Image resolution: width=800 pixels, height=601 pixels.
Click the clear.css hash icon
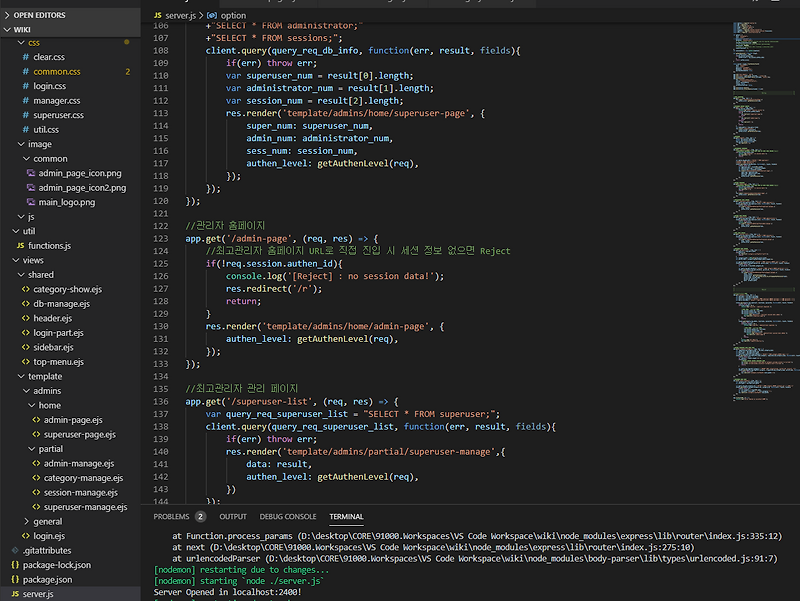[x=24, y=58]
